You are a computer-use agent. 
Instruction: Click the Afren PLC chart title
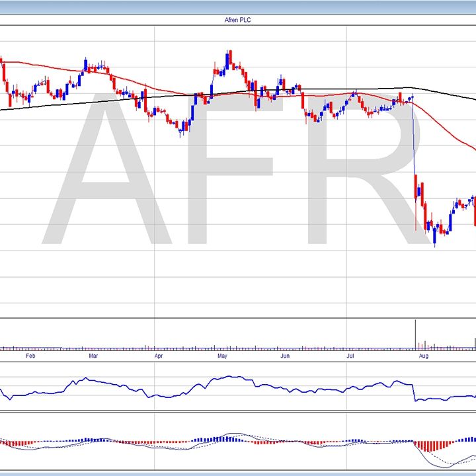pyautogui.click(x=238, y=20)
